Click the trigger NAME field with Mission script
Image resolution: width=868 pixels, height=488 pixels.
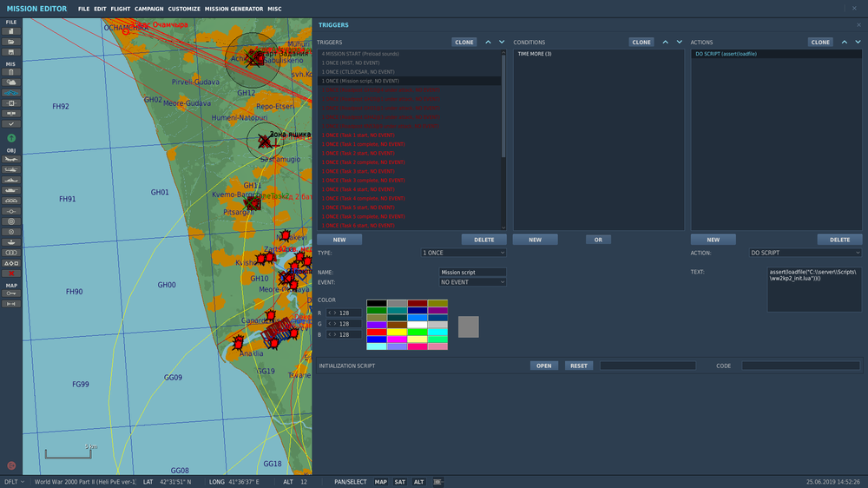[x=472, y=273]
